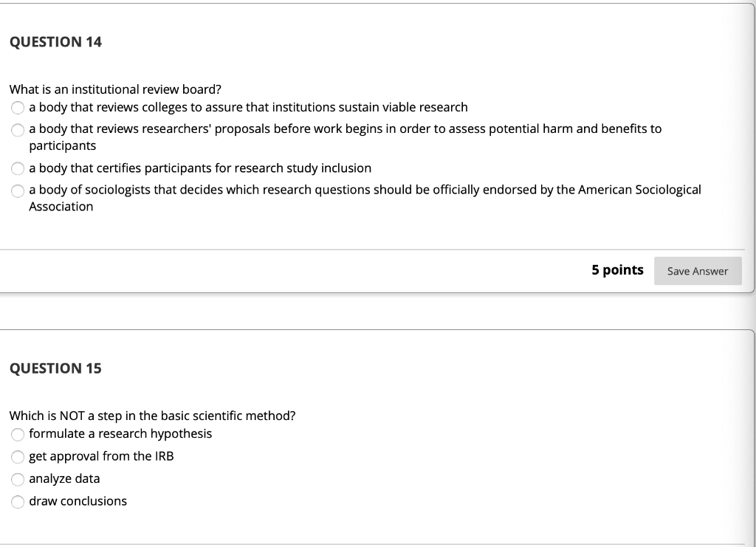Choose the answer about reviewing researchers' proposals
Image resolution: width=756 pixels, height=547 pixels.
click(x=17, y=129)
